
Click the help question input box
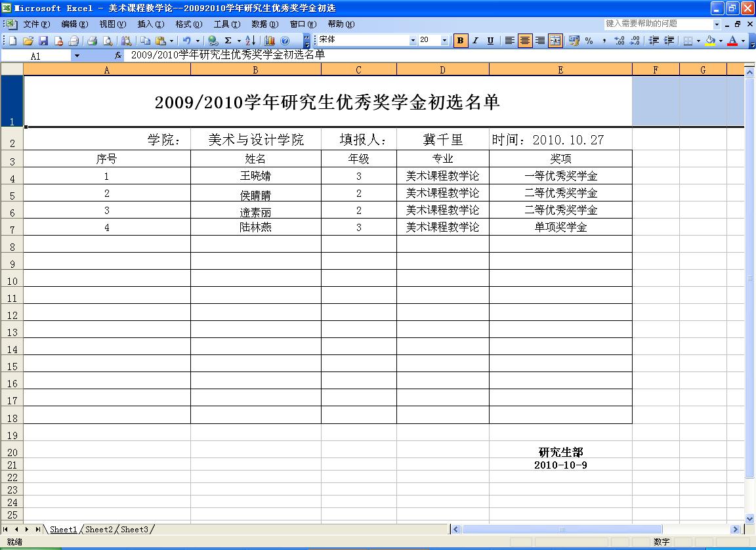click(x=658, y=24)
